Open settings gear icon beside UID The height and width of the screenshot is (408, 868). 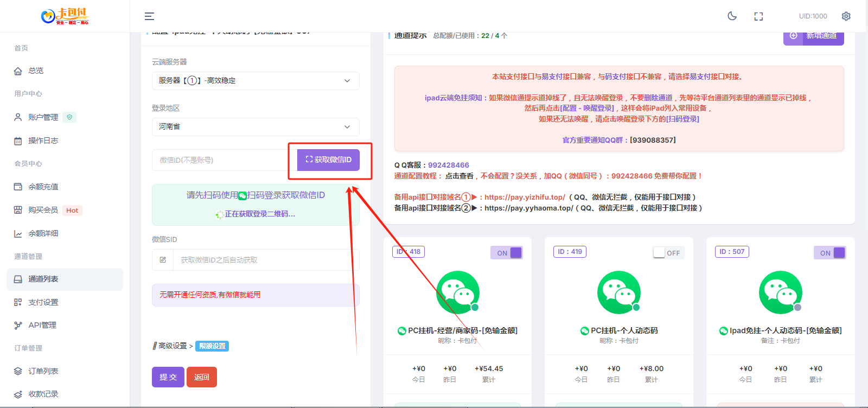[x=846, y=16]
